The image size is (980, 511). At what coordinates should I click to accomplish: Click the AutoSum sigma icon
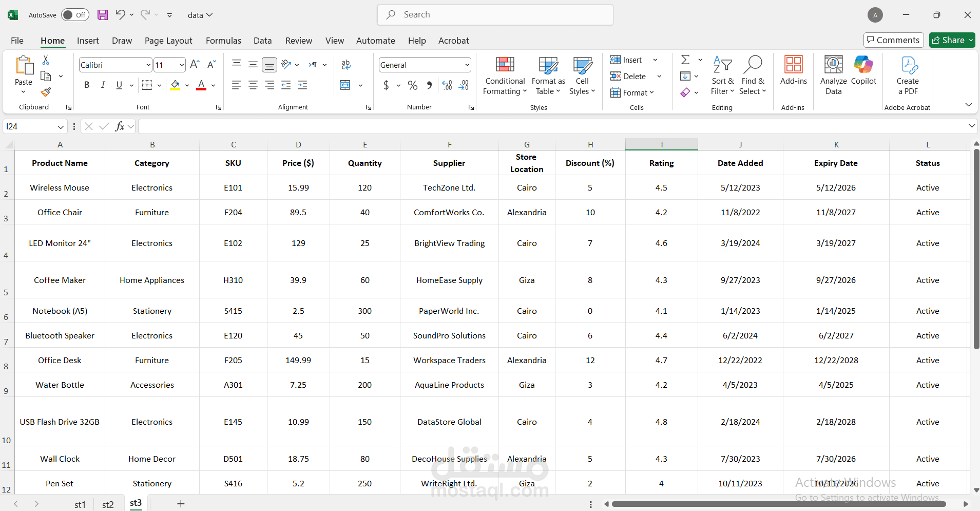685,60
